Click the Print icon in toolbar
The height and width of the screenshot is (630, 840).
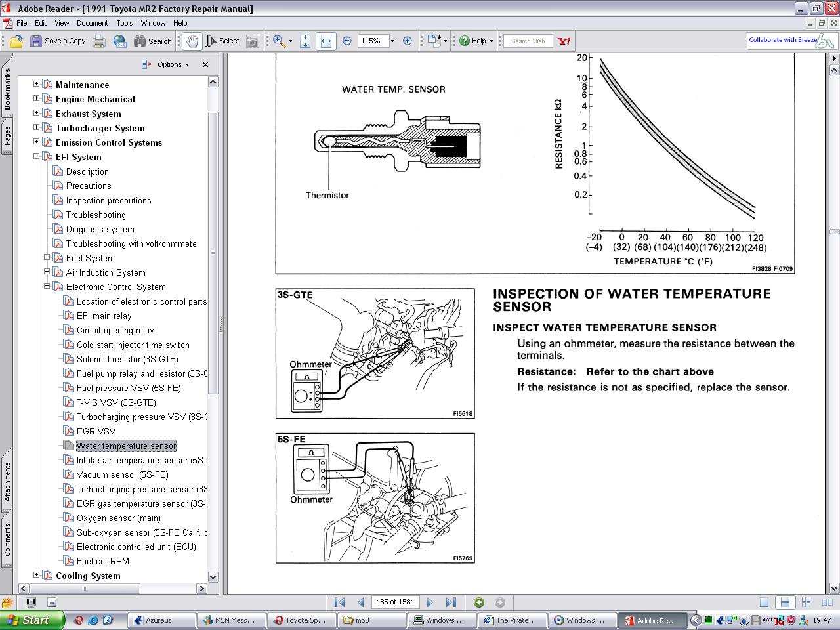pos(99,41)
